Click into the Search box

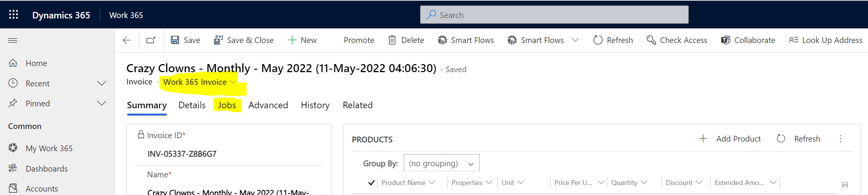(554, 15)
